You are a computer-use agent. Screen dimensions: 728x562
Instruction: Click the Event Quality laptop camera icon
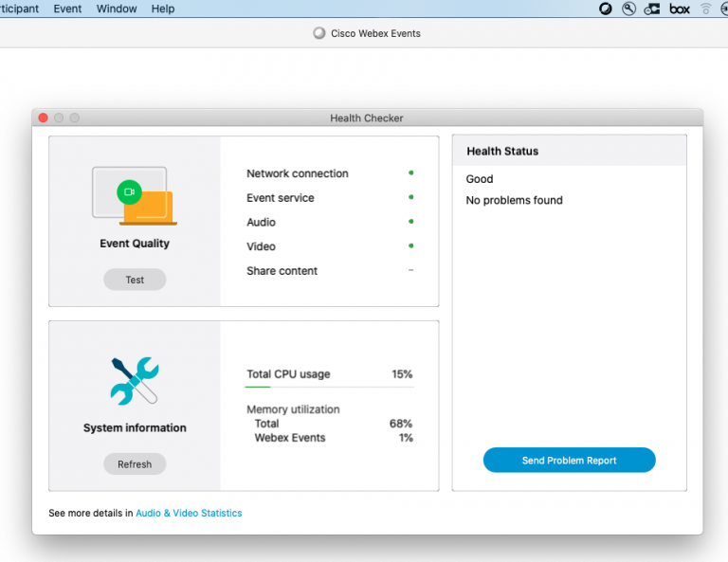135,196
